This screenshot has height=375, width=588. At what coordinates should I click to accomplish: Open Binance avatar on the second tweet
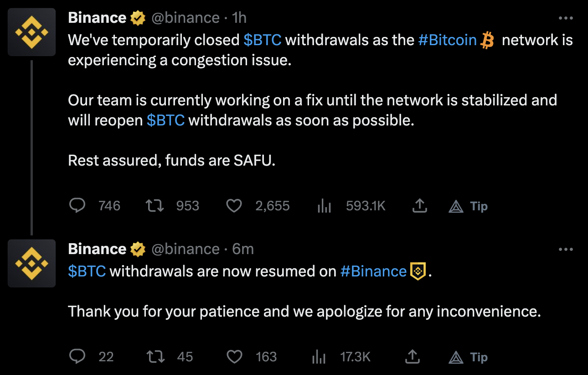(32, 263)
